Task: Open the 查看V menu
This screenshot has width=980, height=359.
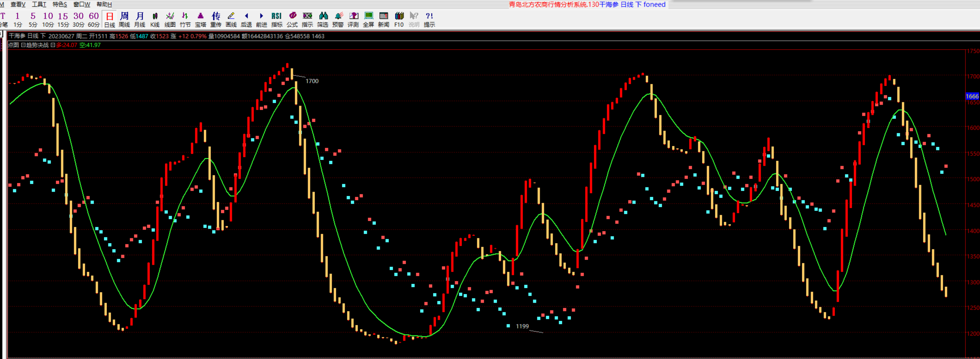Action: tap(18, 4)
